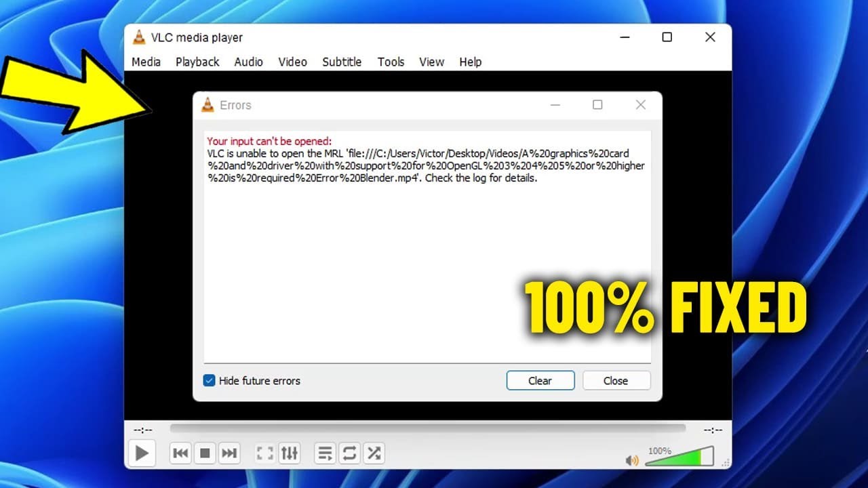Open the Playback menu

point(197,62)
